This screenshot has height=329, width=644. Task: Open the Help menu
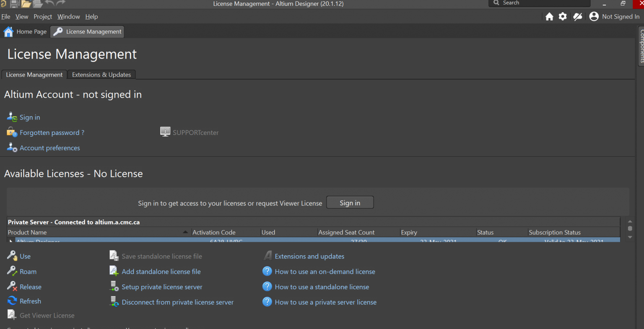tap(91, 17)
